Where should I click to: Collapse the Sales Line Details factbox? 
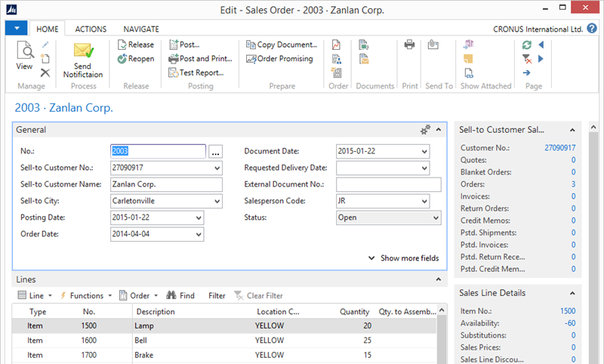click(572, 294)
